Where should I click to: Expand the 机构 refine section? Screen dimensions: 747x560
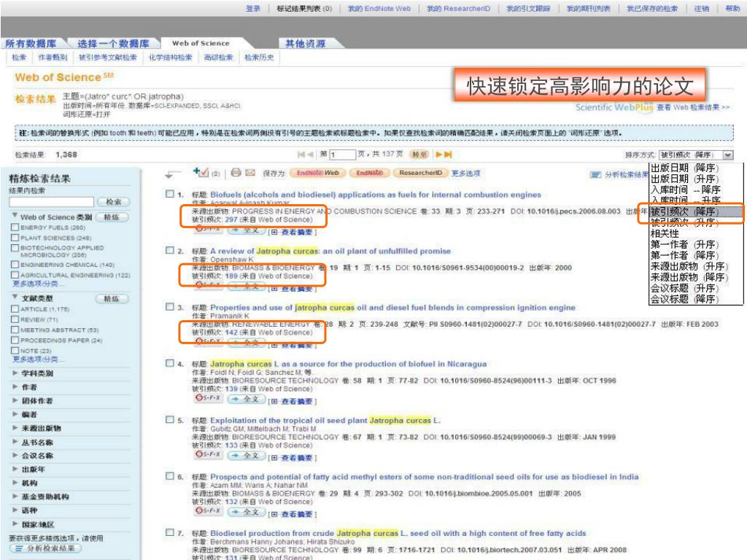tap(15, 483)
